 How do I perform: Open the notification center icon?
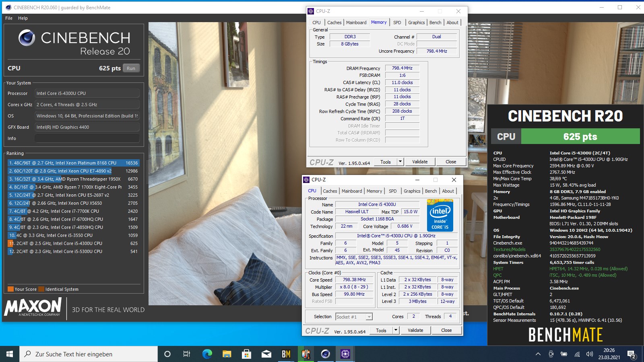pyautogui.click(x=632, y=354)
